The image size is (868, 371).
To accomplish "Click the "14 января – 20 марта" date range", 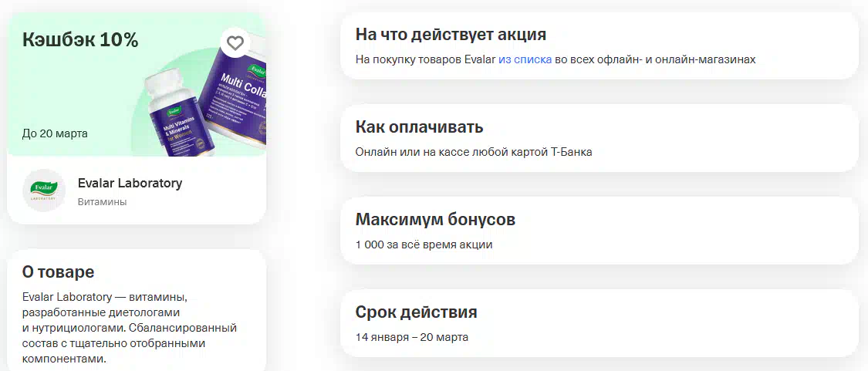I will [x=412, y=336].
